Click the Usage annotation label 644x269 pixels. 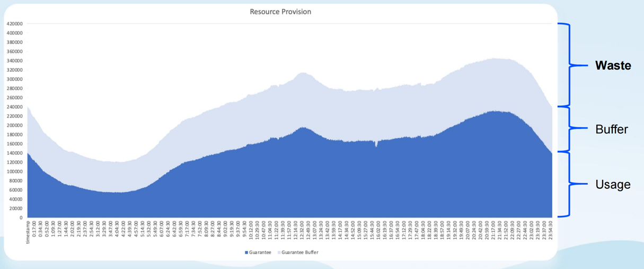613,184
